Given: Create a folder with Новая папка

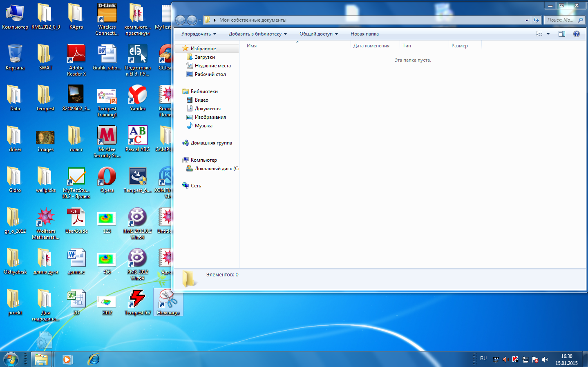Looking at the screenshot, I should (x=364, y=34).
